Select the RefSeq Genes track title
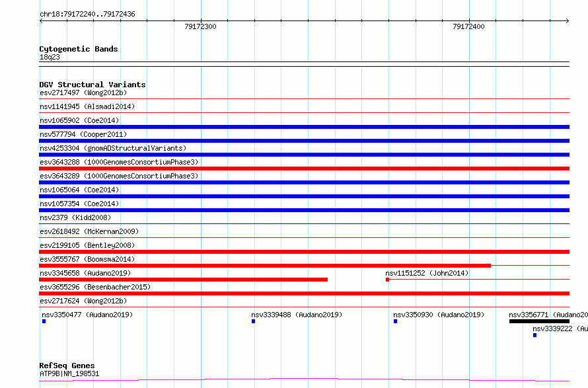588x388 pixels. pos(67,366)
